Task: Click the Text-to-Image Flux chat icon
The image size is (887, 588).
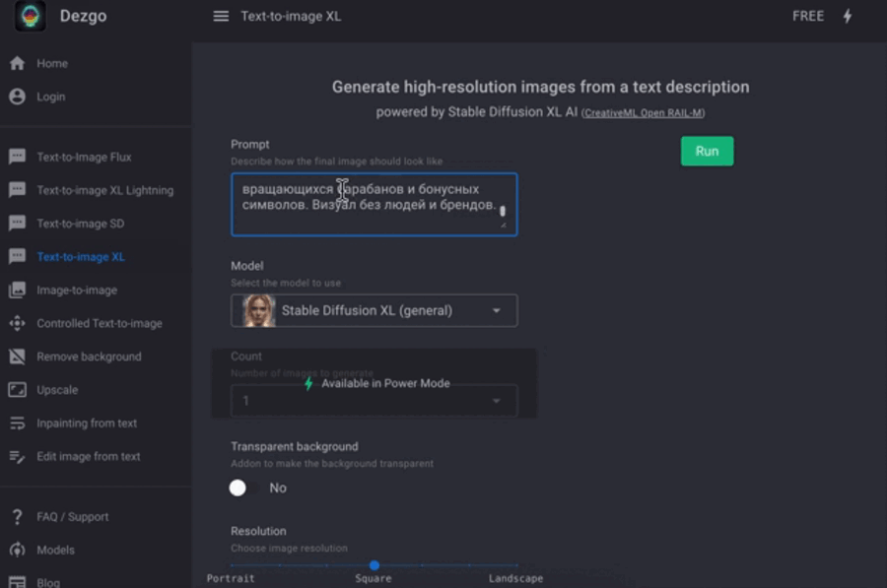Action: click(x=17, y=157)
